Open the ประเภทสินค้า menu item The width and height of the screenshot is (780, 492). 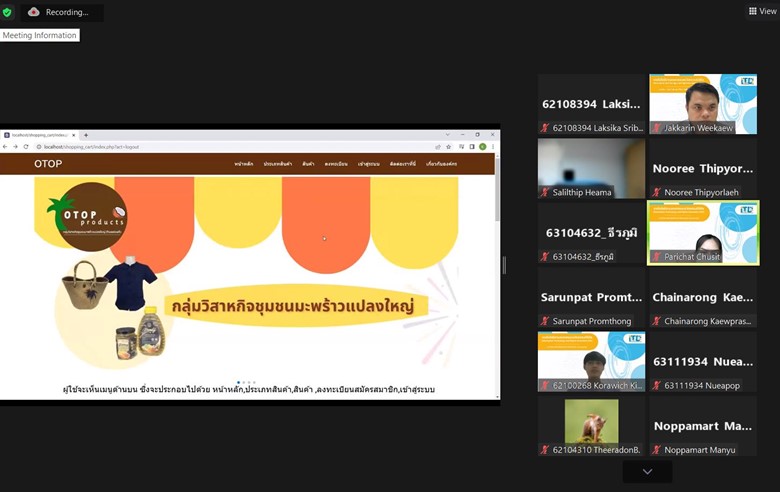[278, 164]
